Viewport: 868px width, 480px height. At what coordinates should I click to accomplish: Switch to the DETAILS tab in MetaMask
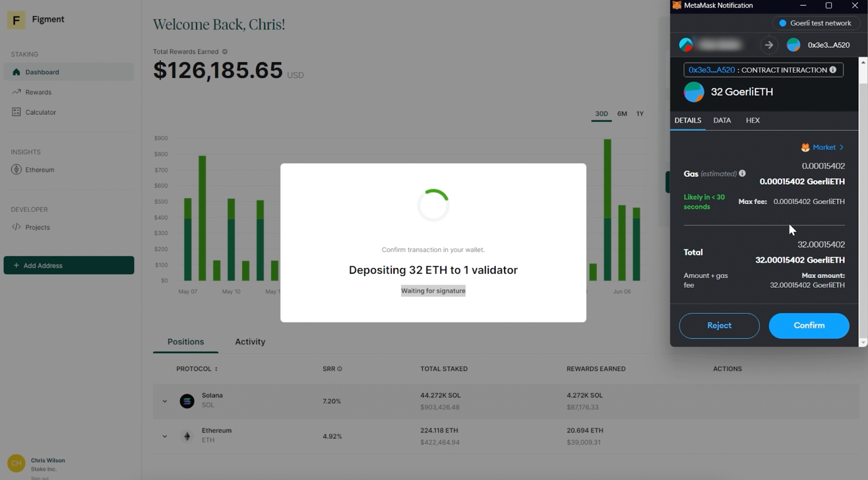688,121
